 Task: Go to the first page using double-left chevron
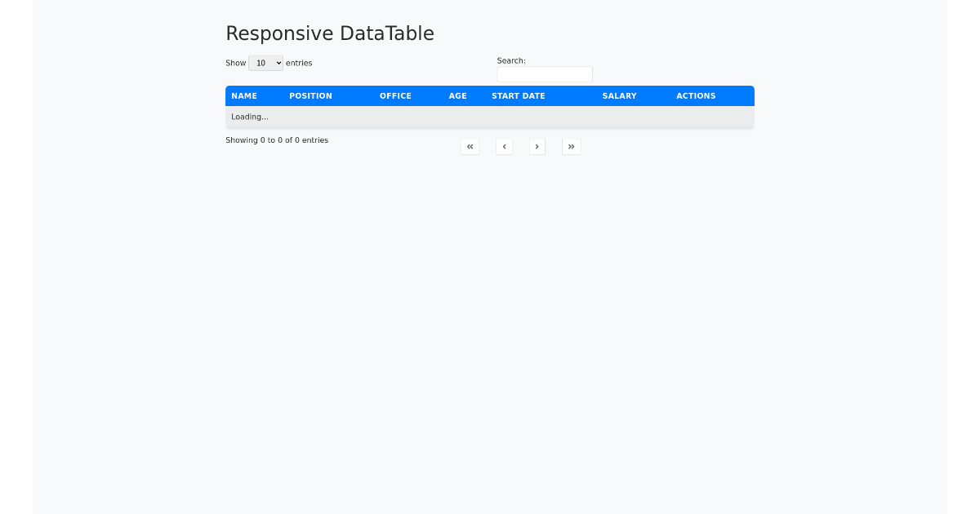pos(470,146)
